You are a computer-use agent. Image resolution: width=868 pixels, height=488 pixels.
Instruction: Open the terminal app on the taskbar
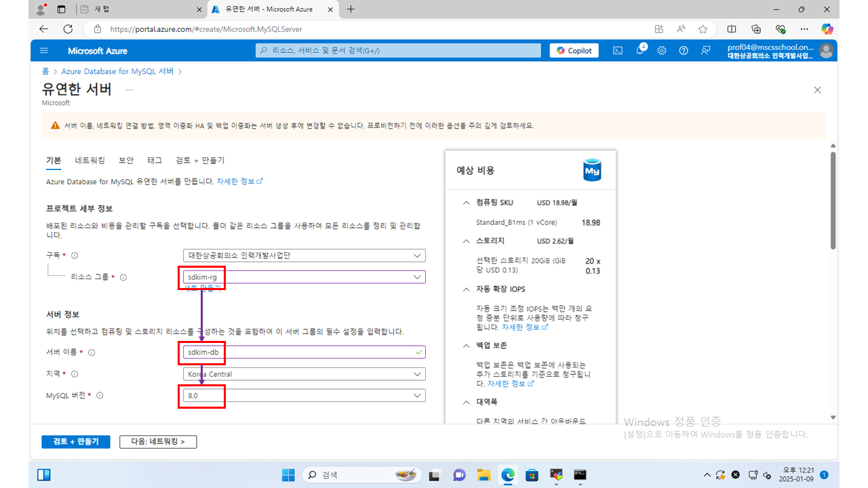[x=580, y=474]
